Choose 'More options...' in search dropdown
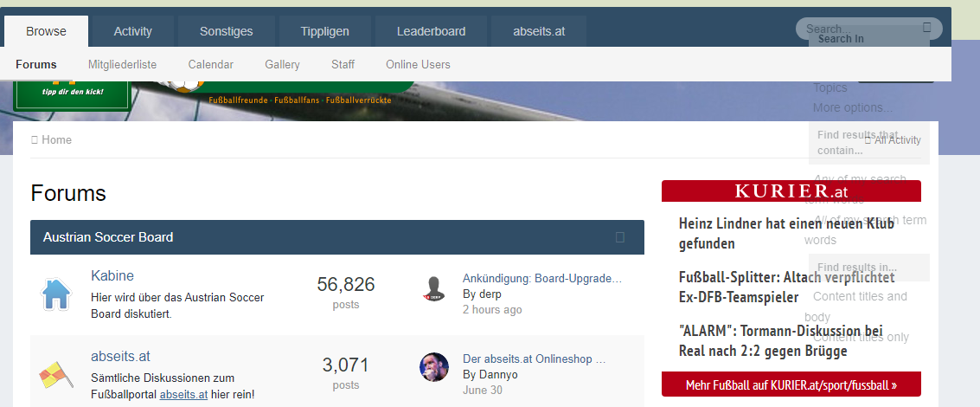The width and height of the screenshot is (980, 407). coord(853,107)
